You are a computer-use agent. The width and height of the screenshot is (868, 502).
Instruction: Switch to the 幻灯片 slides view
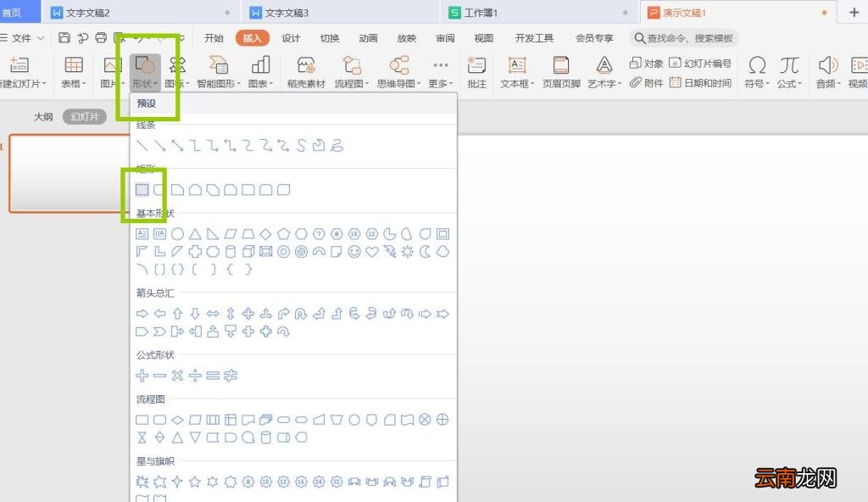click(x=85, y=117)
